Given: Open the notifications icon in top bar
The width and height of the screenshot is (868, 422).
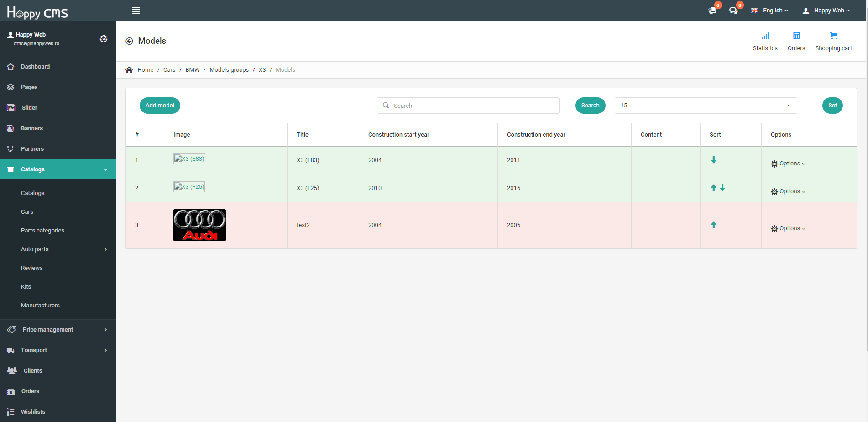Looking at the screenshot, I should point(712,11).
